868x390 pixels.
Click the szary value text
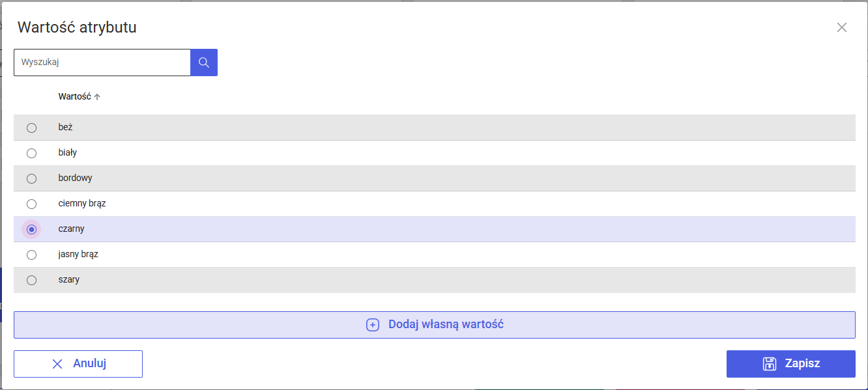69,280
